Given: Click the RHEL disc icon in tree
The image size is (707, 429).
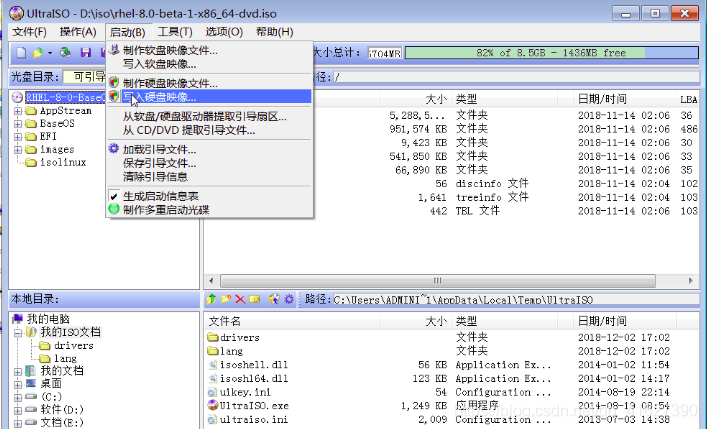Looking at the screenshot, I should pyautogui.click(x=17, y=97).
